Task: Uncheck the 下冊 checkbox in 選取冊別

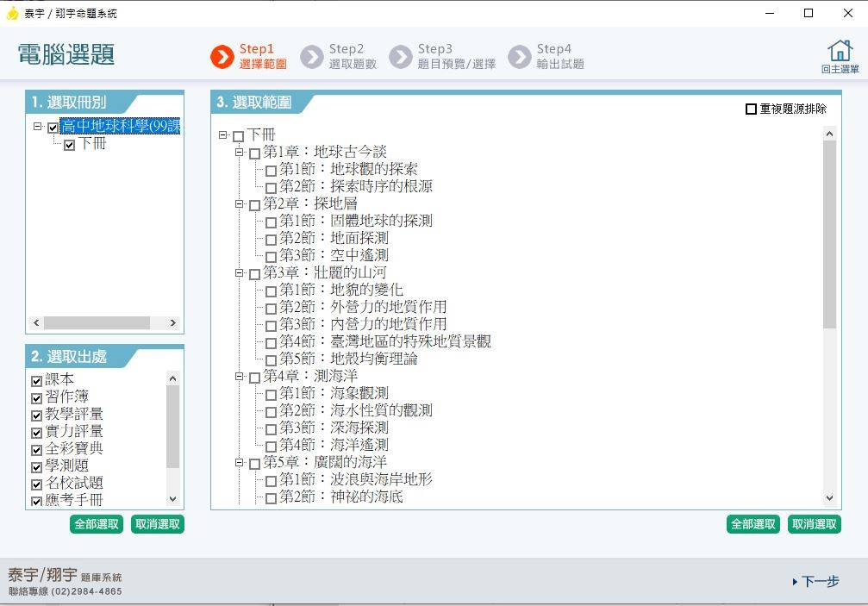Action: point(69,146)
